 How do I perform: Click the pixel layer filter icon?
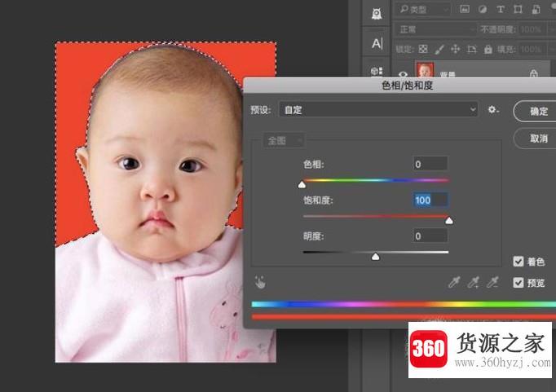(x=465, y=10)
